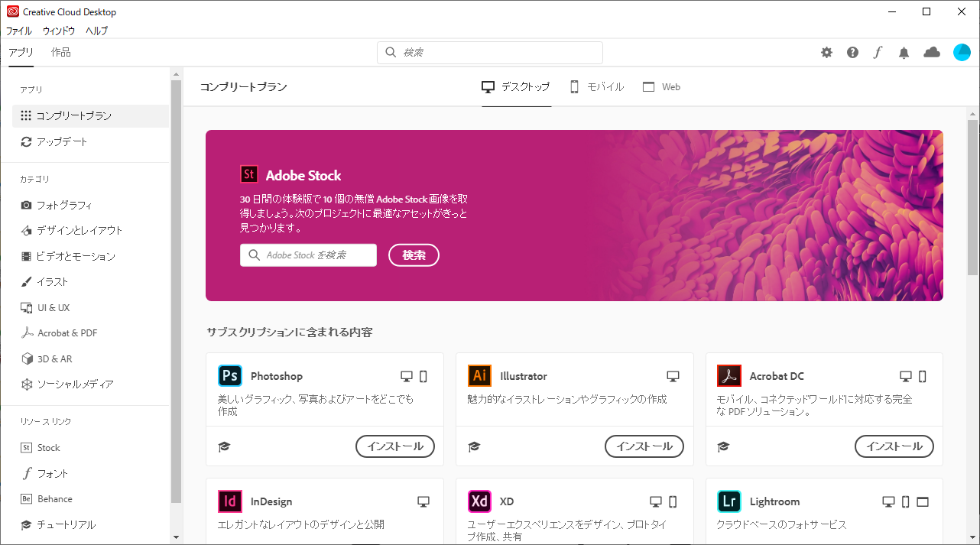
Task: Click XD's mobile device icon
Action: pos(673,502)
